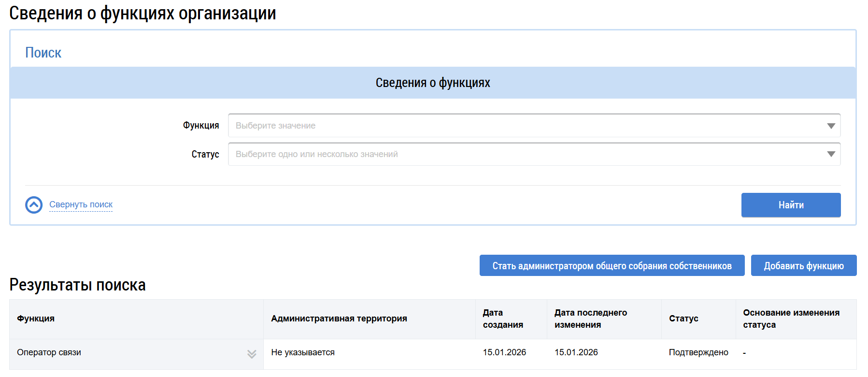Expand the Оператор связи row double-chevron

point(252,354)
